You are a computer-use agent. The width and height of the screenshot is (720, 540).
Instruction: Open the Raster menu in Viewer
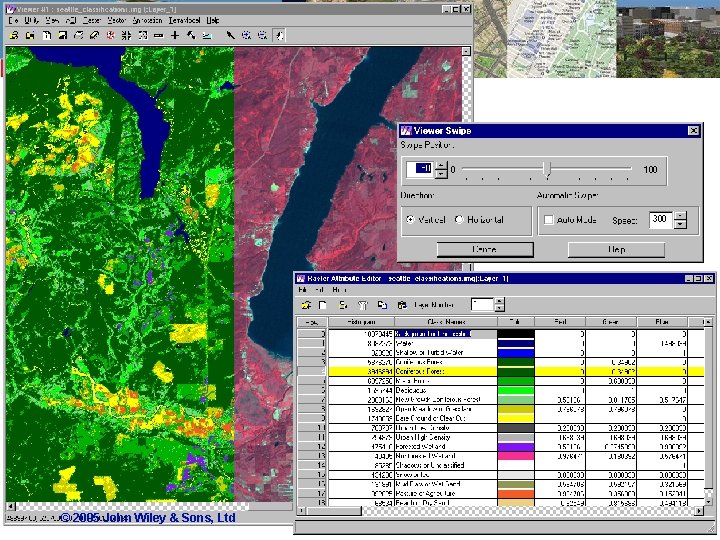coord(92,20)
